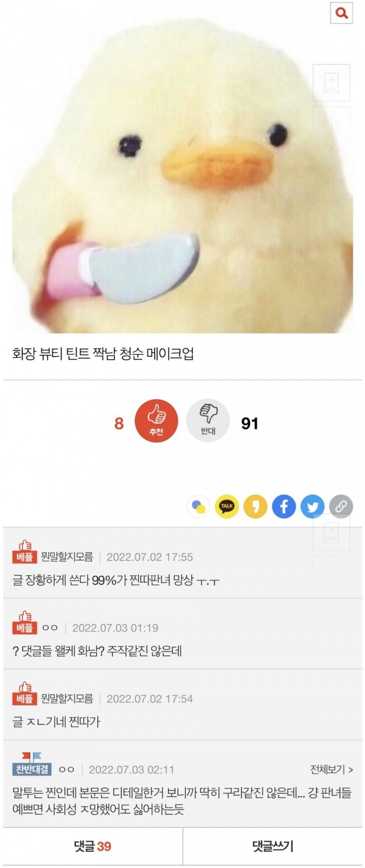This screenshot has height=868, width=365.
Task: Open the 댓글쓰기 write comment tab
Action: point(273,846)
